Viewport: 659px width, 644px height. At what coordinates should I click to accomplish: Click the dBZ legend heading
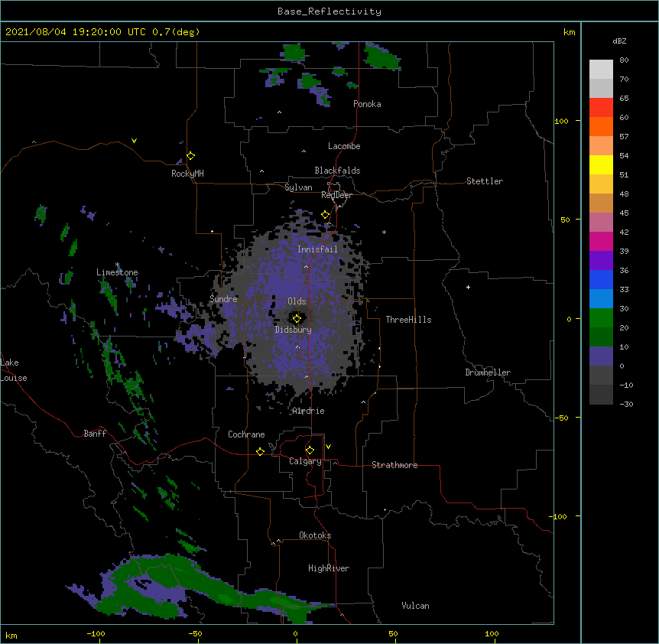[x=619, y=41]
